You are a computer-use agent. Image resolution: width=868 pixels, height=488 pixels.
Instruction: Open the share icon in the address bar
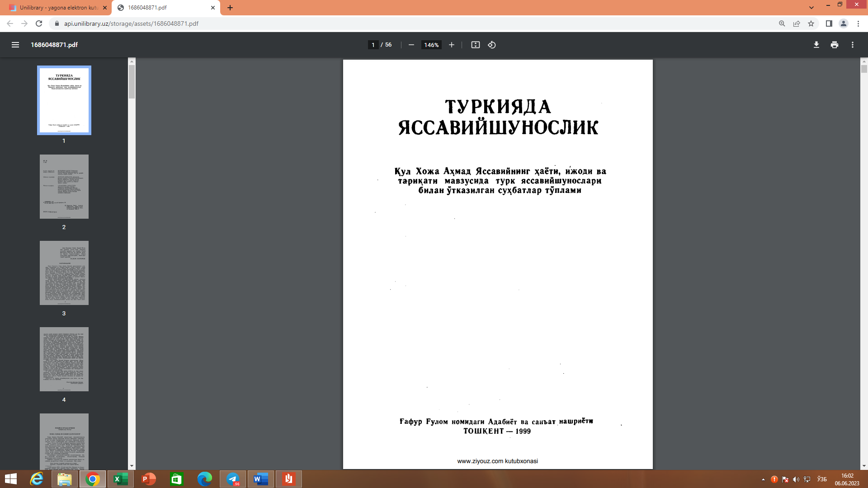(x=796, y=23)
